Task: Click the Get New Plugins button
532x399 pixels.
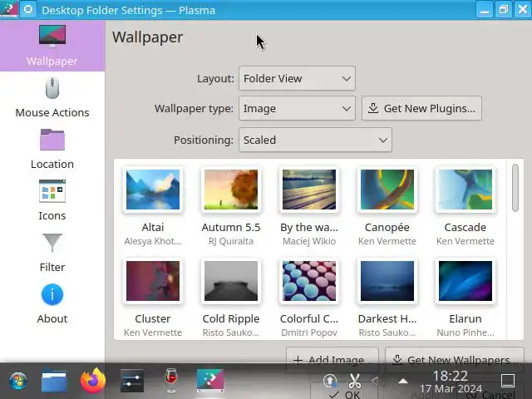Action: [x=421, y=108]
